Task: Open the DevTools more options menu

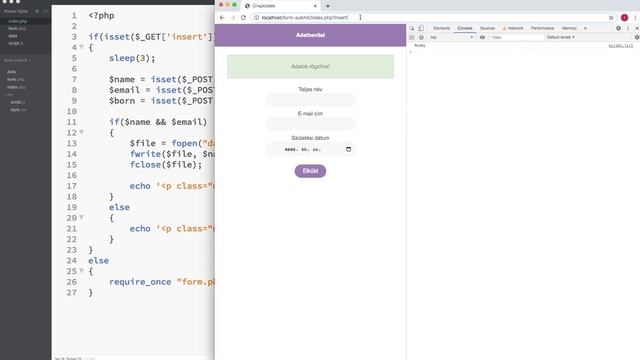Action: [628, 28]
